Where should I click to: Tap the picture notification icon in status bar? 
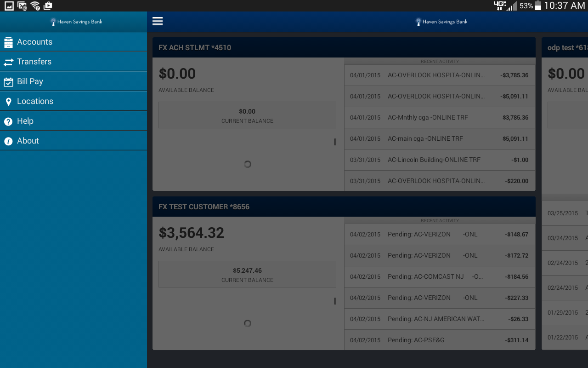point(9,6)
